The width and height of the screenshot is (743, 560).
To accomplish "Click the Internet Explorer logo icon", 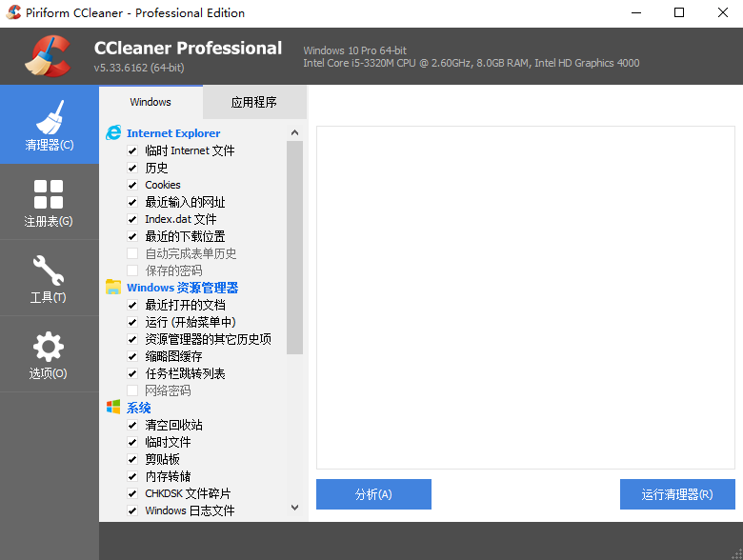I will 113,133.
